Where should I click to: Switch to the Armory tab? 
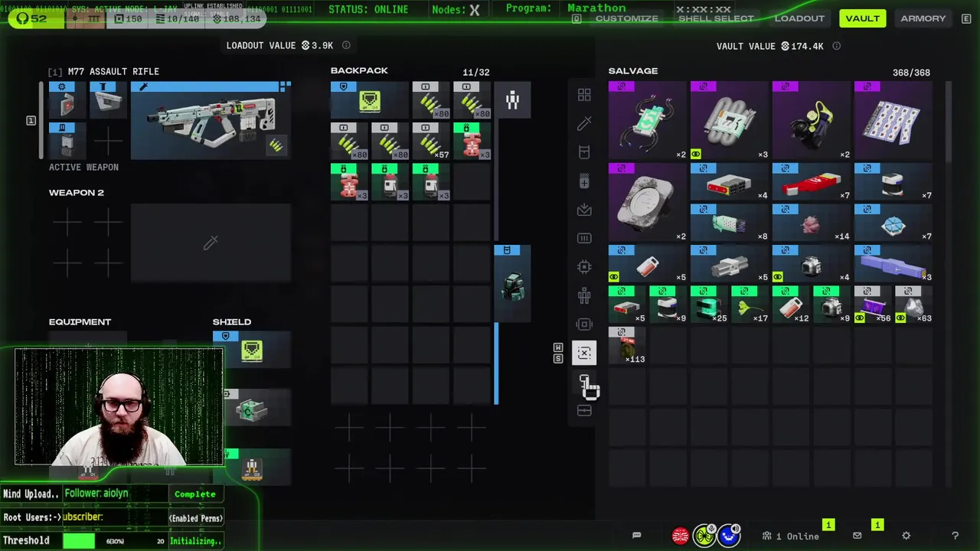coord(923,18)
